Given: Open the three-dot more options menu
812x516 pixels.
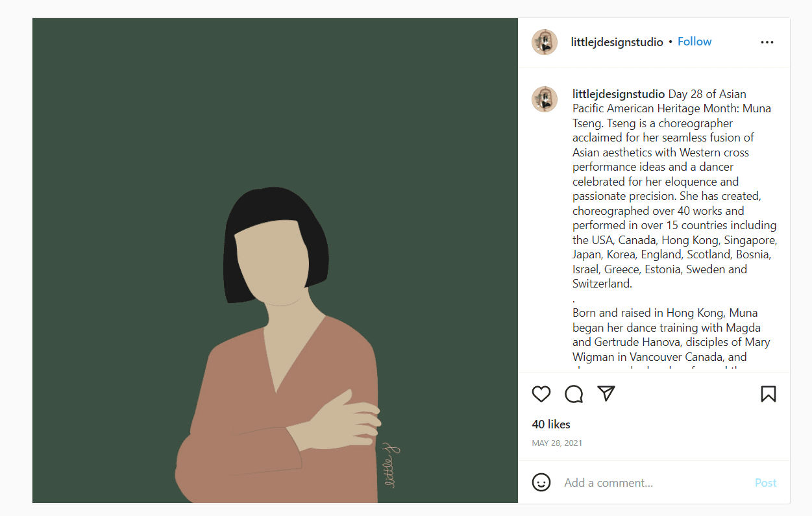Looking at the screenshot, I should (767, 42).
